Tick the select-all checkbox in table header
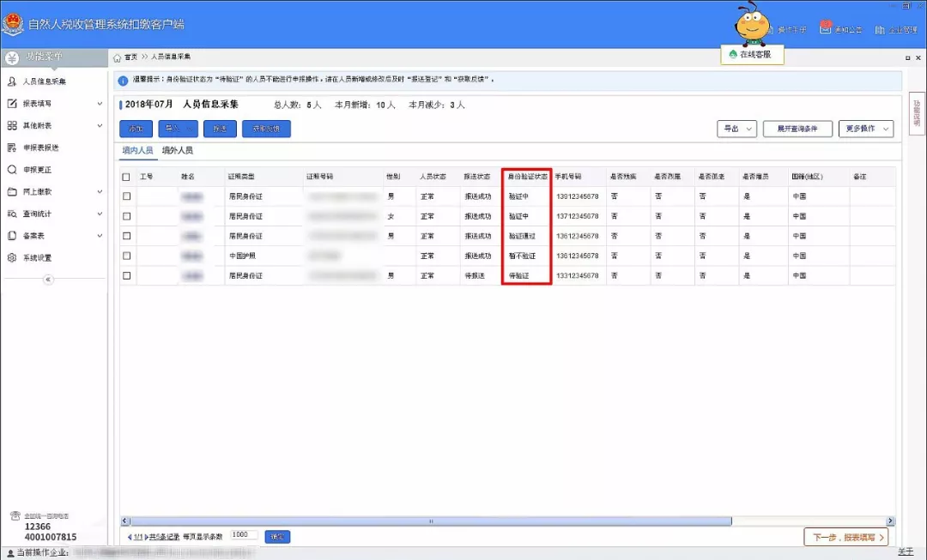 [x=127, y=177]
